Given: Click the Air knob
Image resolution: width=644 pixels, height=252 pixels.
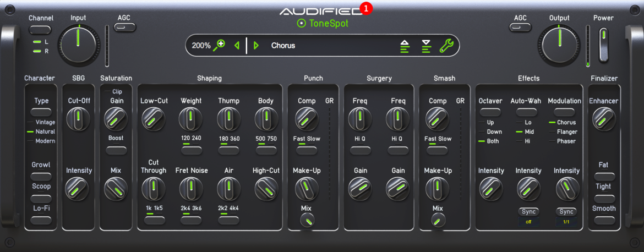Looking at the screenshot, I should coord(229,190).
